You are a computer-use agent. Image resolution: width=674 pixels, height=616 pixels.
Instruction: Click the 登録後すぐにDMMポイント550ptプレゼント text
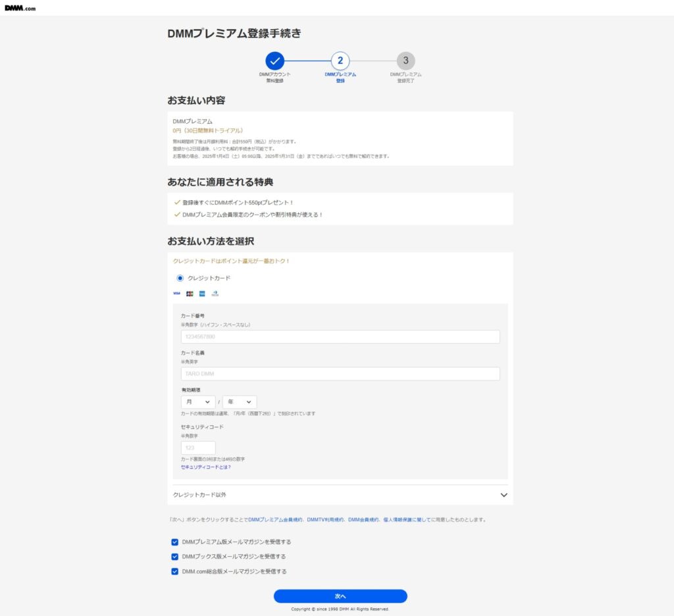(238, 203)
